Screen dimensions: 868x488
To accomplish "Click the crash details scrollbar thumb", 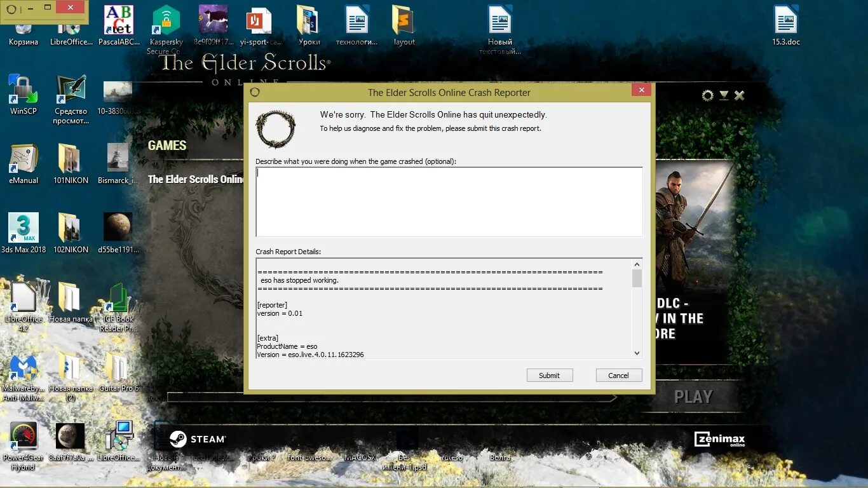I will coord(637,278).
